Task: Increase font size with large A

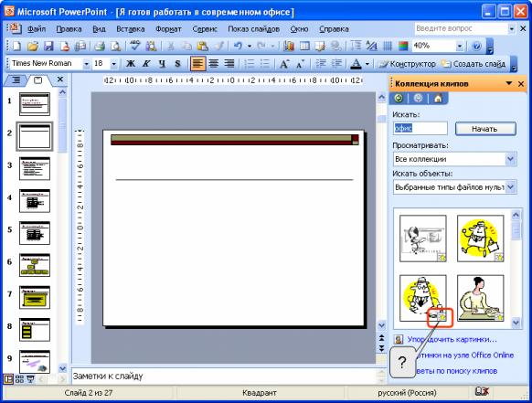Action: [284, 63]
